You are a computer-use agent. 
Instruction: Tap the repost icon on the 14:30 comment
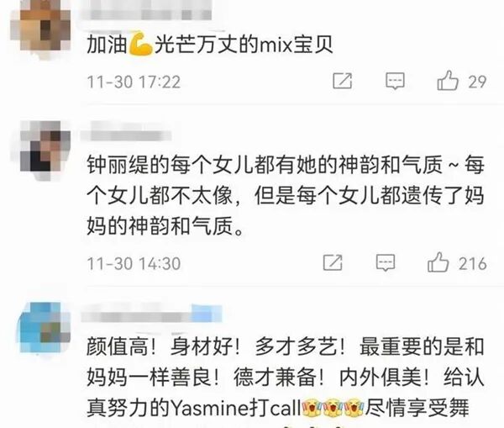point(333,262)
